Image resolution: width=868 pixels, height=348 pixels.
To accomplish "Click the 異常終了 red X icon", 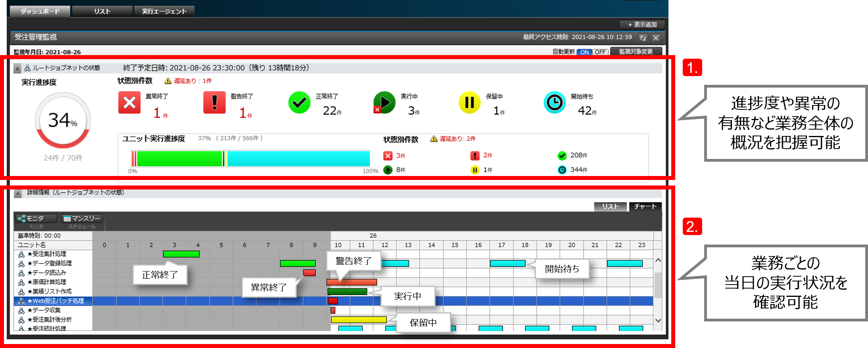I will 129,103.
